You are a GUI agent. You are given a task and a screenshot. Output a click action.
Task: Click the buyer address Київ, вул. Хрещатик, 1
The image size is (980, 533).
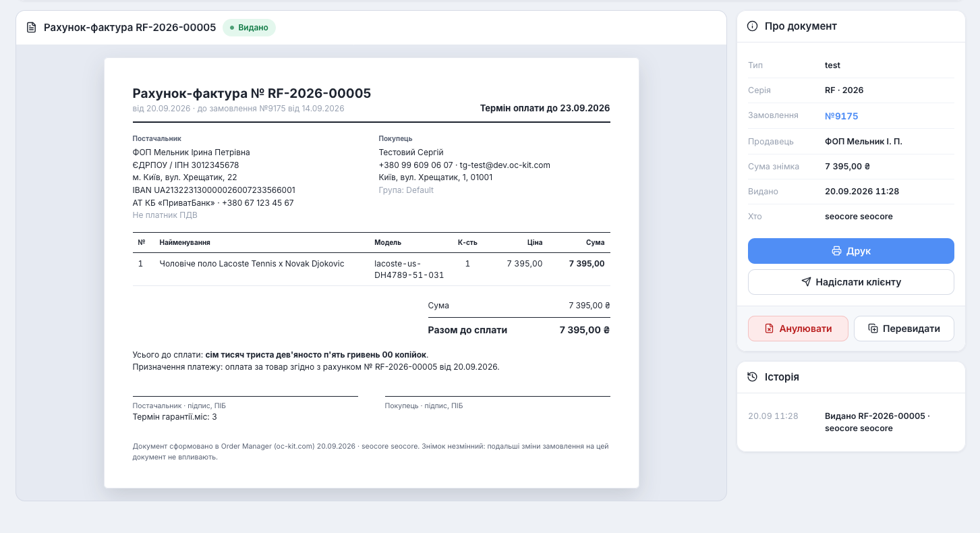pyautogui.click(x=436, y=177)
